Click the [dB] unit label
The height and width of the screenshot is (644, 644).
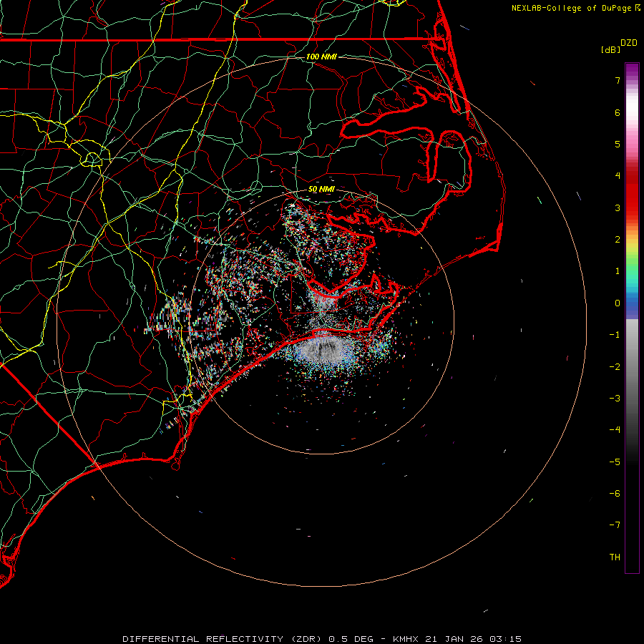pos(611,49)
